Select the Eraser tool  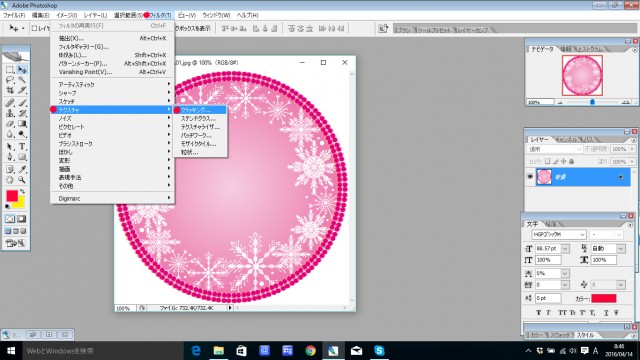[x=10, y=124]
